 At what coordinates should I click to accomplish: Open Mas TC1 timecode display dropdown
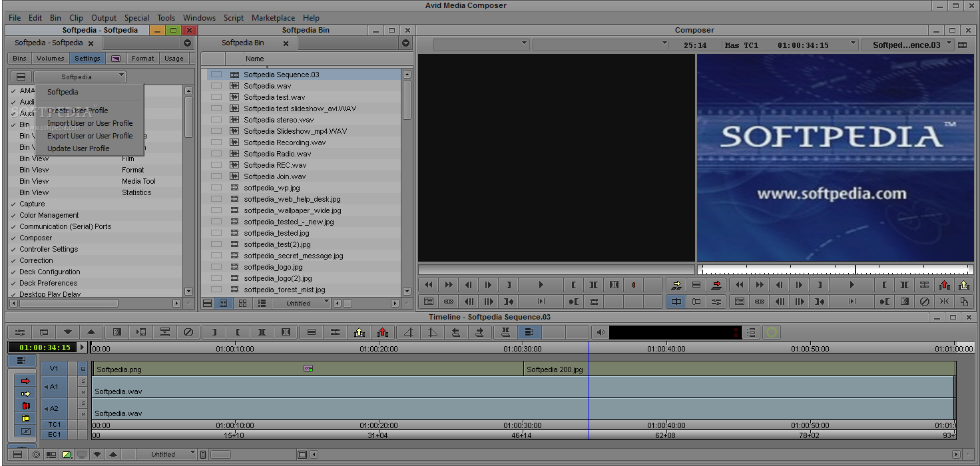[x=789, y=45]
